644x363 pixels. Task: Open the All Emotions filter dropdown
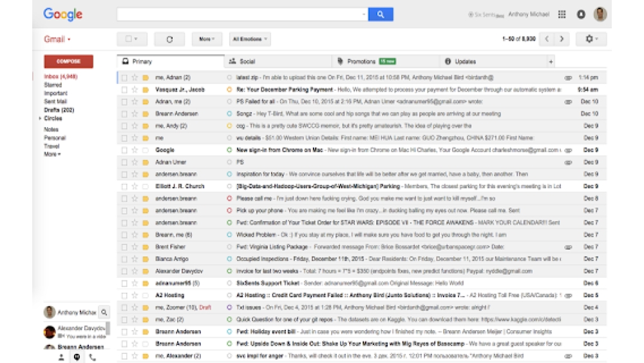pyautogui.click(x=250, y=39)
